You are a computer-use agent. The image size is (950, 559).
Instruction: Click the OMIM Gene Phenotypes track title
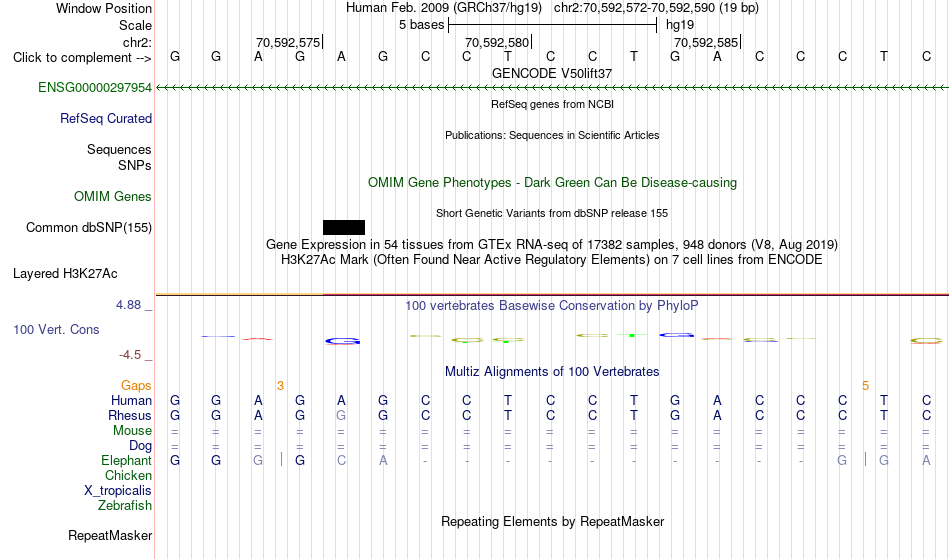[552, 183]
